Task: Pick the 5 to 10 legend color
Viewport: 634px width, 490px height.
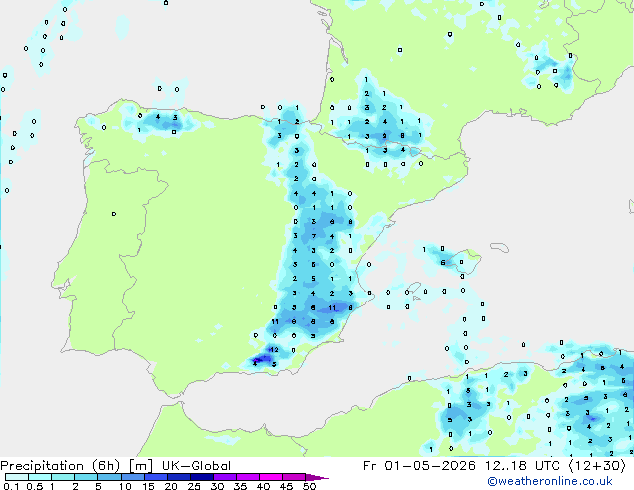Action: (109, 477)
